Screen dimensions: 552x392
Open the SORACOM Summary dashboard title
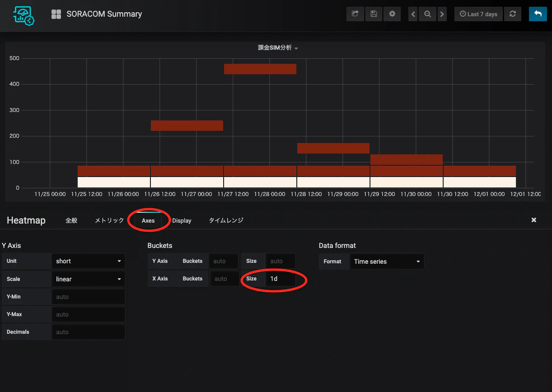point(104,14)
